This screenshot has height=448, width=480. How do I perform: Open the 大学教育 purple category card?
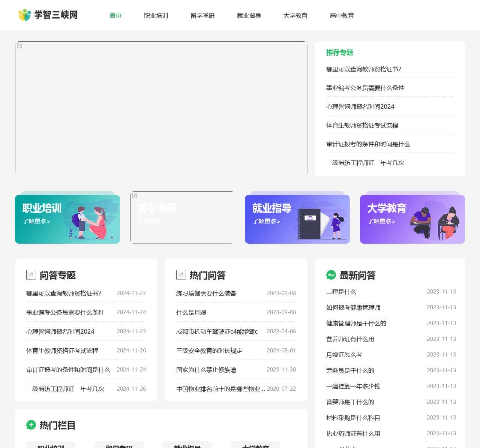tap(412, 219)
